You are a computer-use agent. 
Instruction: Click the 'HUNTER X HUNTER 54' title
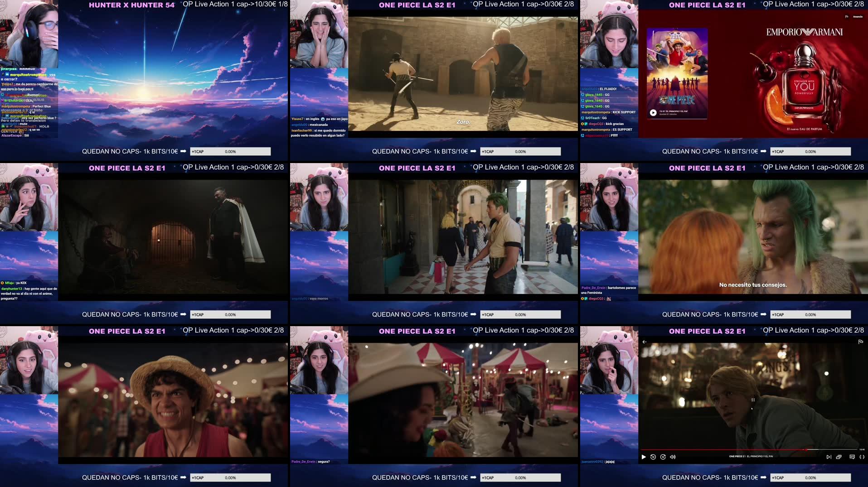click(x=131, y=5)
